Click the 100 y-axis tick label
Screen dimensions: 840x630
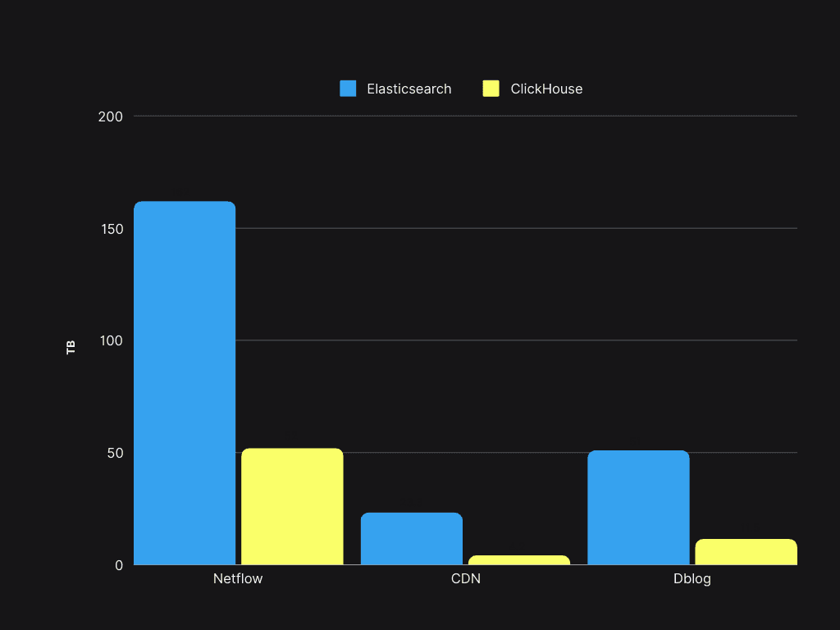click(x=112, y=340)
